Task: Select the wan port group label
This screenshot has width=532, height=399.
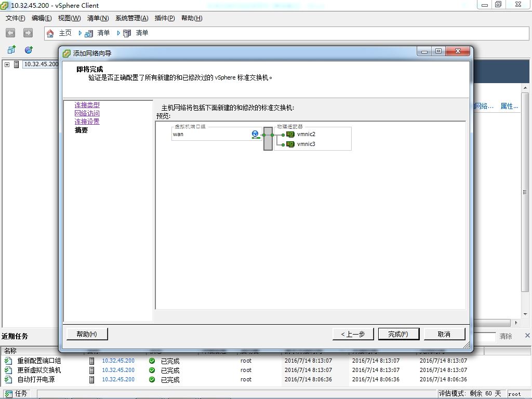Action: click(x=178, y=135)
